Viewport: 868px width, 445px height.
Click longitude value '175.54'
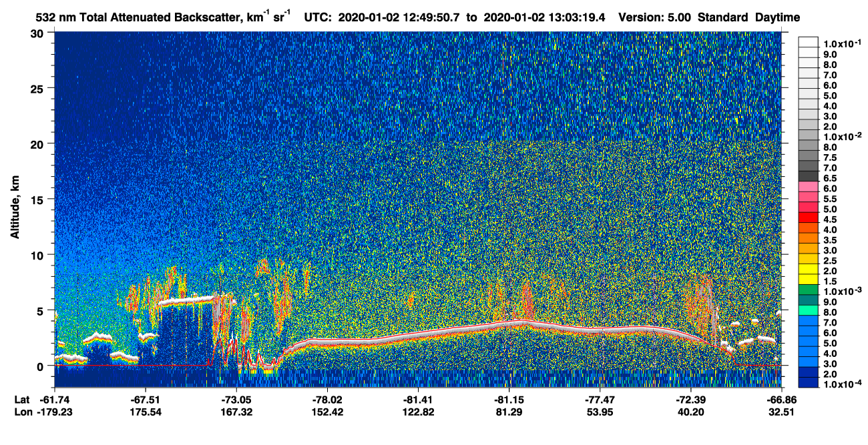pos(146,412)
